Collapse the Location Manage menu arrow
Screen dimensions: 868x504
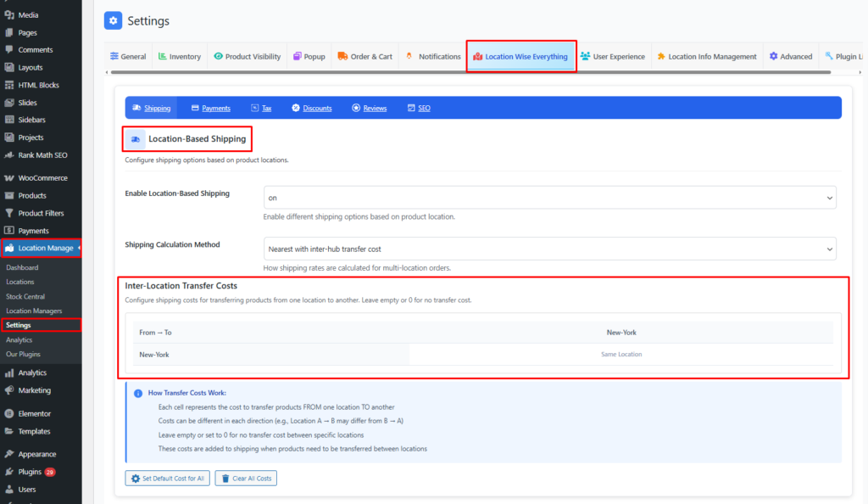[79, 248]
